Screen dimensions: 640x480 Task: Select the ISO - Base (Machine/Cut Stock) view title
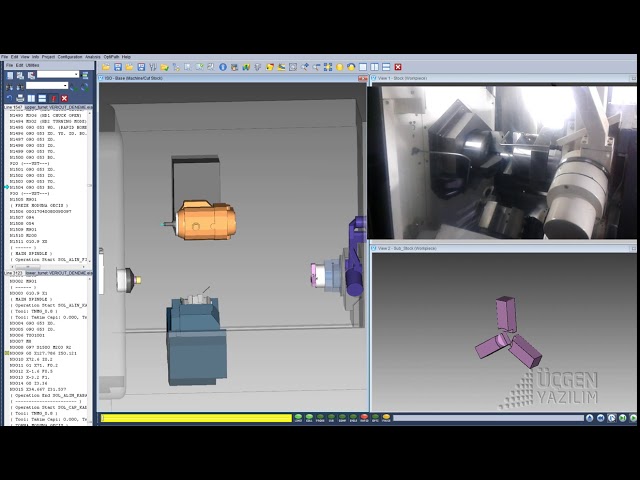tap(133, 78)
